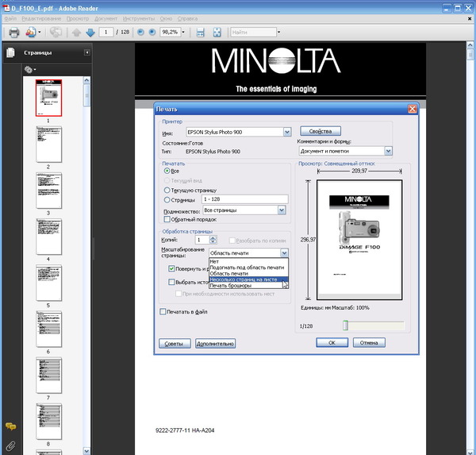
Task: Confirm printing with OK button
Action: 332,342
